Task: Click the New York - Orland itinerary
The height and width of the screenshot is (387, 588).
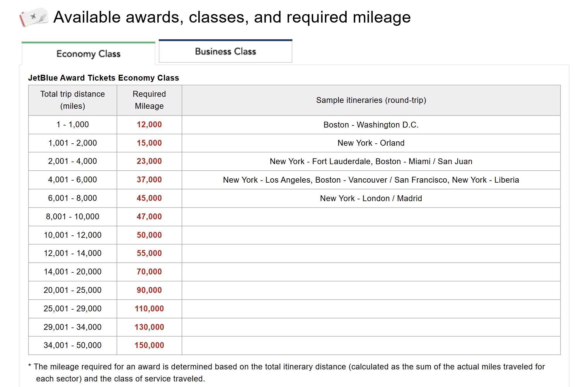Action: point(371,143)
